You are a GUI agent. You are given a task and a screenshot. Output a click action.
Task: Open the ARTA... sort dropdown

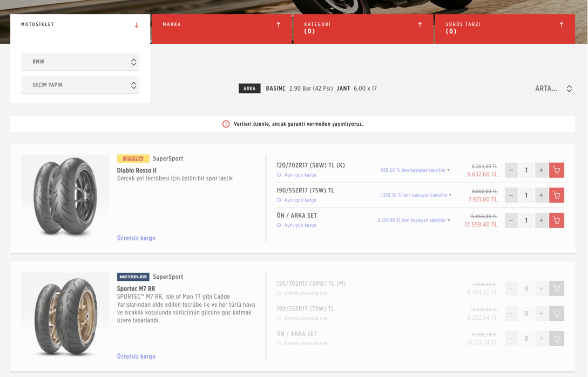(553, 89)
